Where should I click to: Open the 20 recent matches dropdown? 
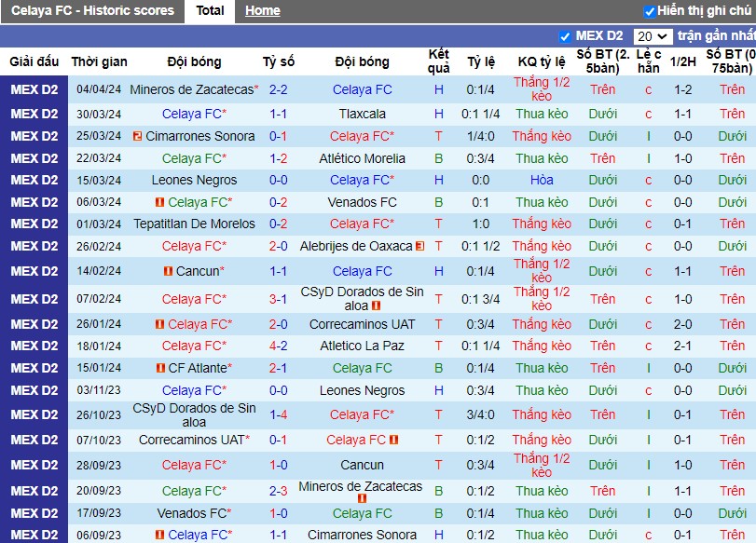pos(653,36)
